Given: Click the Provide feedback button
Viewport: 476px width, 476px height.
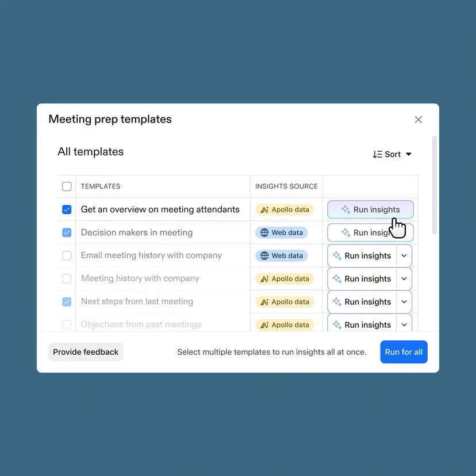Looking at the screenshot, I should click(86, 352).
